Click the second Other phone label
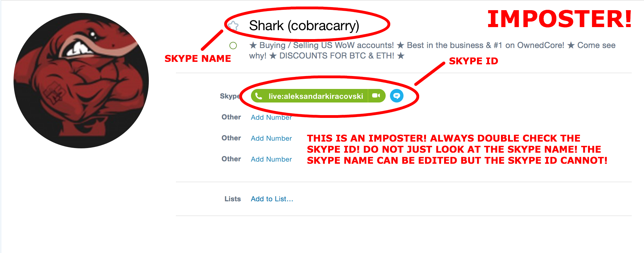 click(231, 138)
